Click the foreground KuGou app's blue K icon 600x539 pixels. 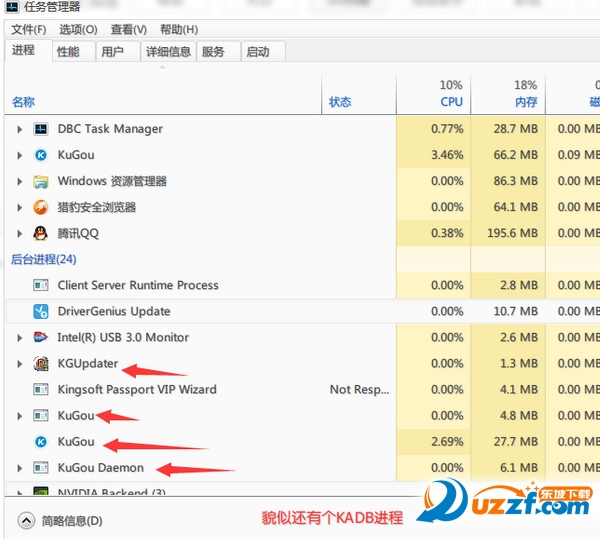pyautogui.click(x=41, y=155)
